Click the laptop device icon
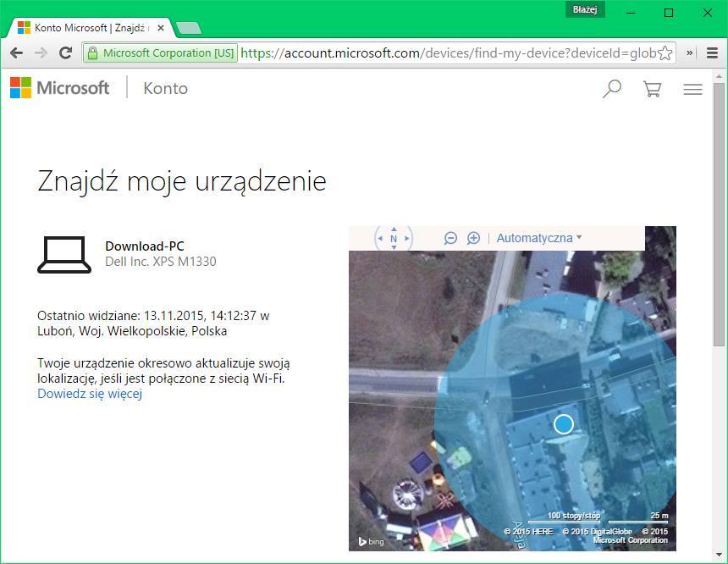 point(64,255)
